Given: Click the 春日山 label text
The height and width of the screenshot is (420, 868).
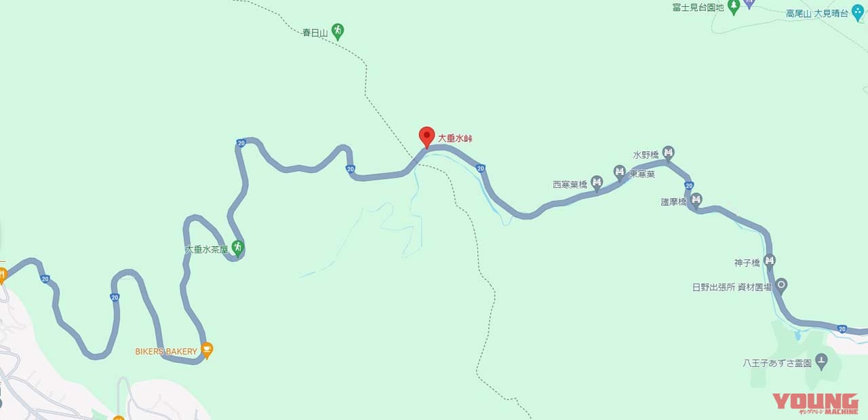Looking at the screenshot, I should pos(315,32).
